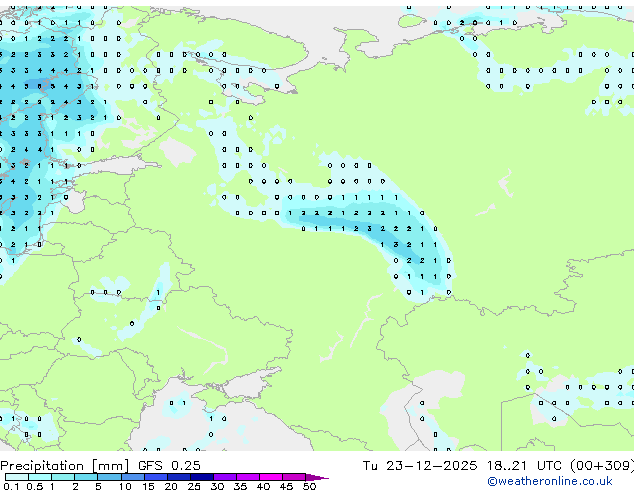
Task: Click the '18..21 UTC' time range
Action: [524, 466]
